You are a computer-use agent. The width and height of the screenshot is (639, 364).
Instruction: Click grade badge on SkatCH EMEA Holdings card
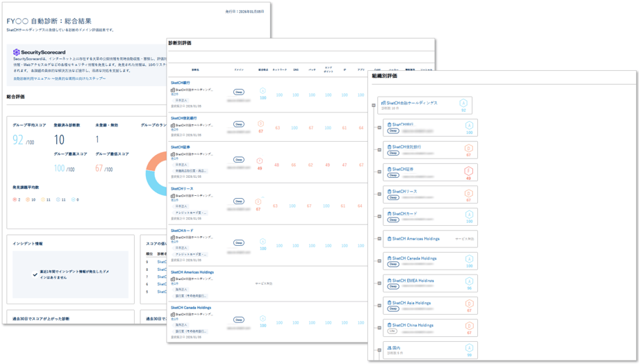pyautogui.click(x=469, y=282)
